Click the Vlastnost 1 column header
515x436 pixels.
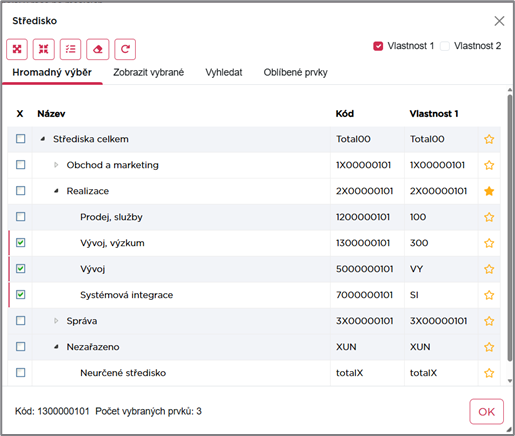(x=434, y=114)
